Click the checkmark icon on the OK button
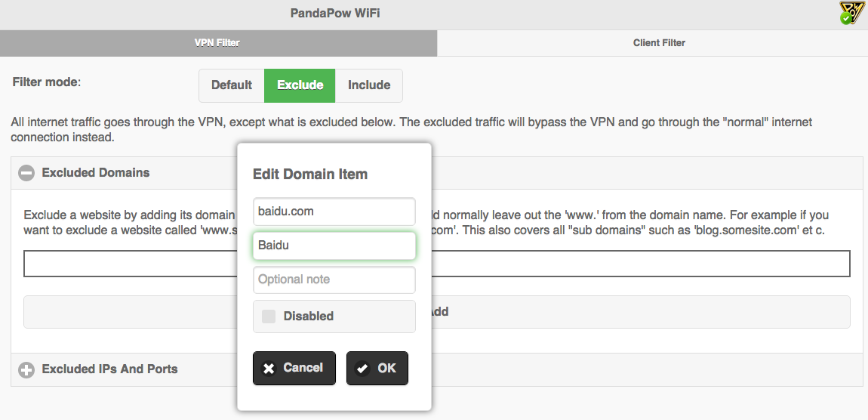 tap(362, 369)
